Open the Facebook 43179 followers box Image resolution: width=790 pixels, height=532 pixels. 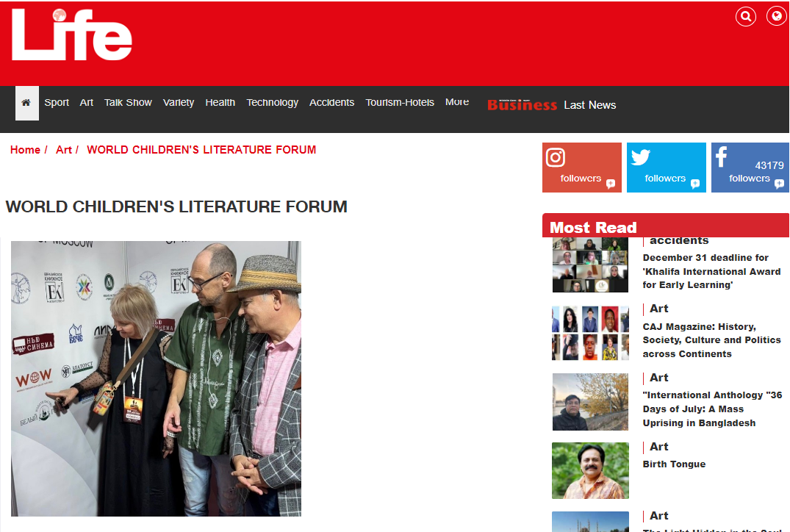click(x=750, y=168)
